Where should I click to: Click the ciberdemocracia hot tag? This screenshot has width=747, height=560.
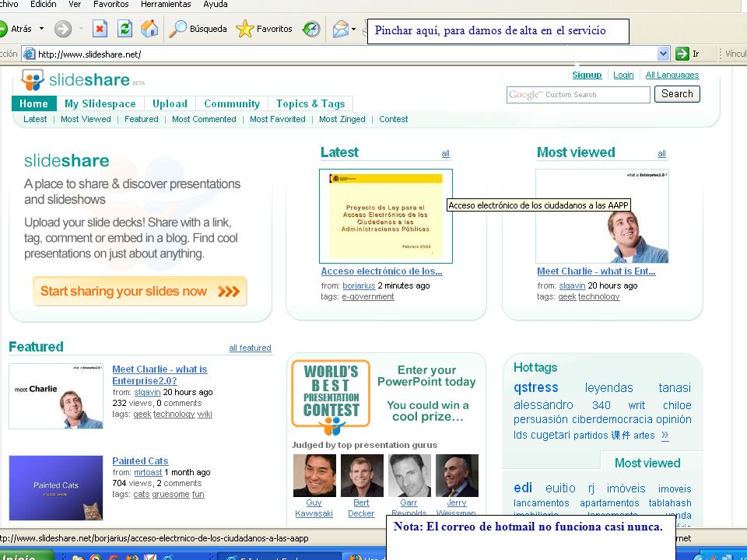pyautogui.click(x=612, y=419)
